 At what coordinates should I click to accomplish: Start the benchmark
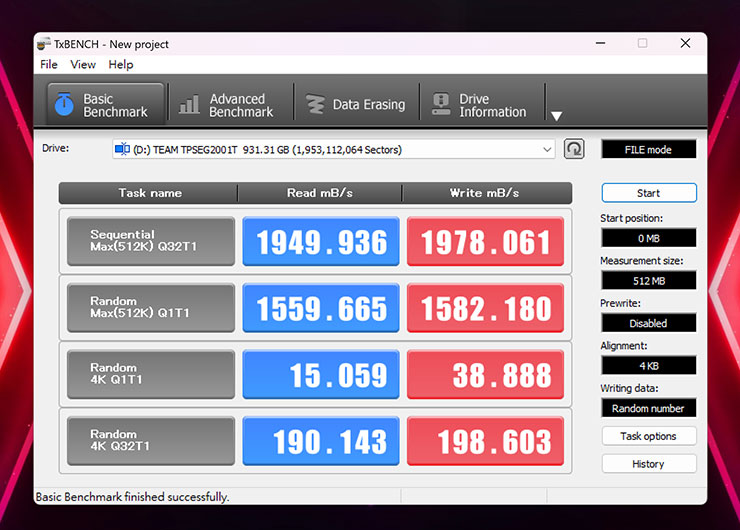pos(649,193)
